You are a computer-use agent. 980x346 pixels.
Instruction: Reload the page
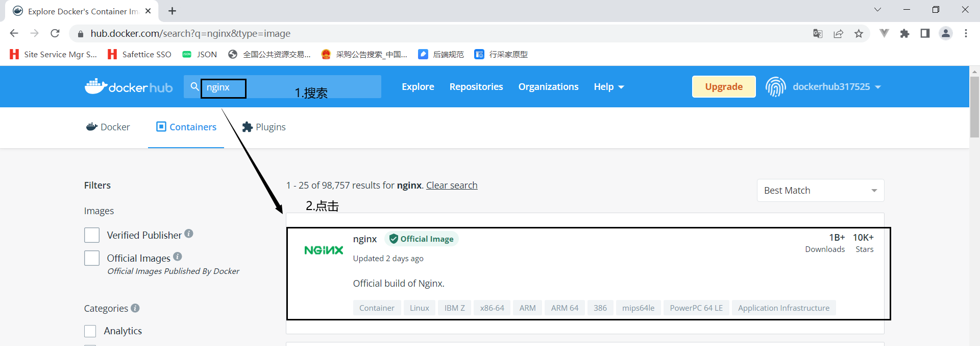(x=55, y=33)
